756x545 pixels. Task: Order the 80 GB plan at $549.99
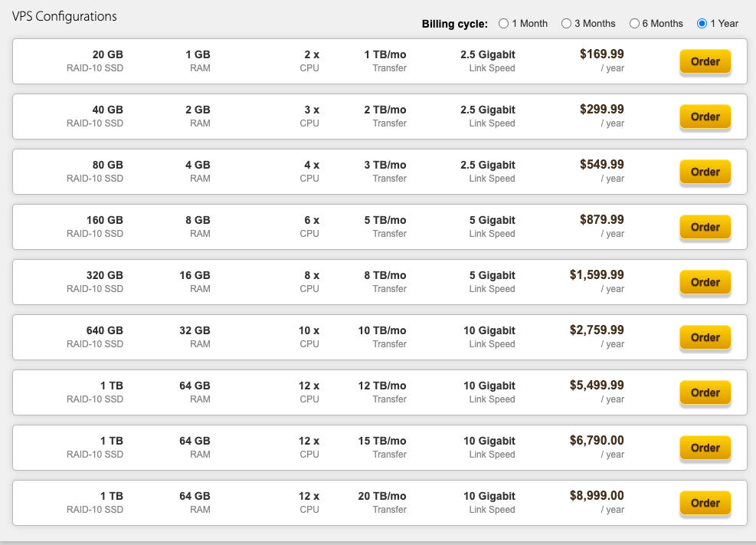[705, 172]
